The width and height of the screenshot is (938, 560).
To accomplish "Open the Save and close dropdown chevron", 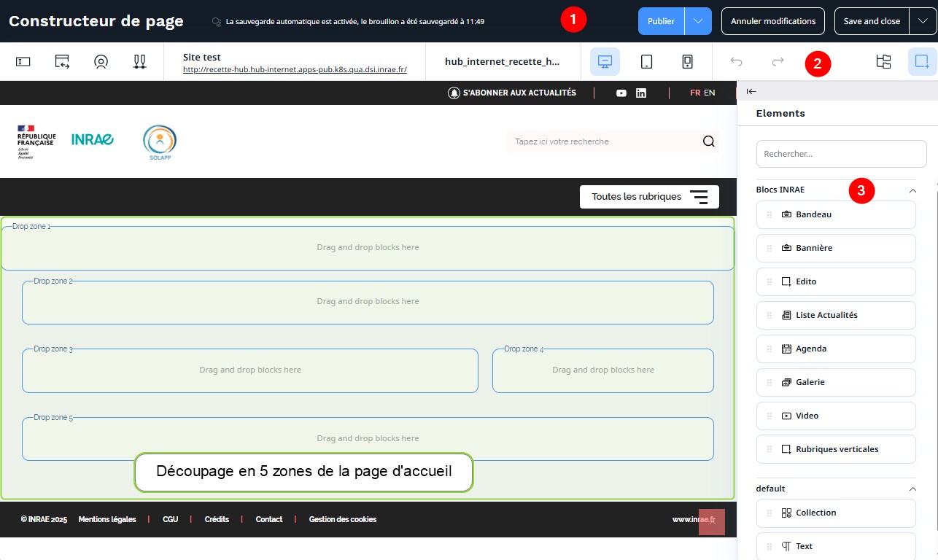I will (923, 21).
